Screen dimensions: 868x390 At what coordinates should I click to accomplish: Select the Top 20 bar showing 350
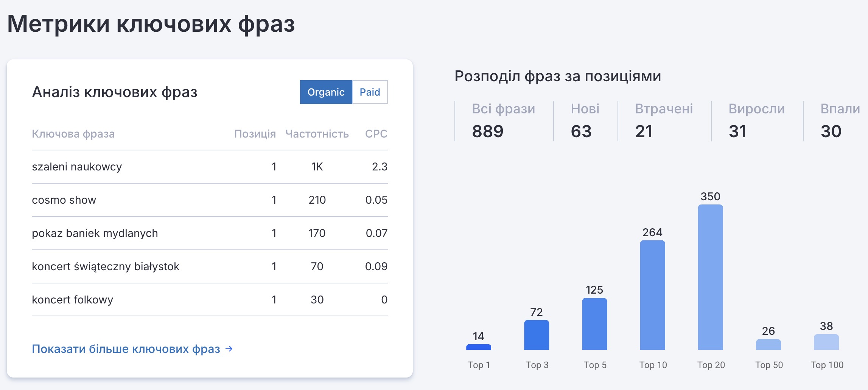click(710, 277)
